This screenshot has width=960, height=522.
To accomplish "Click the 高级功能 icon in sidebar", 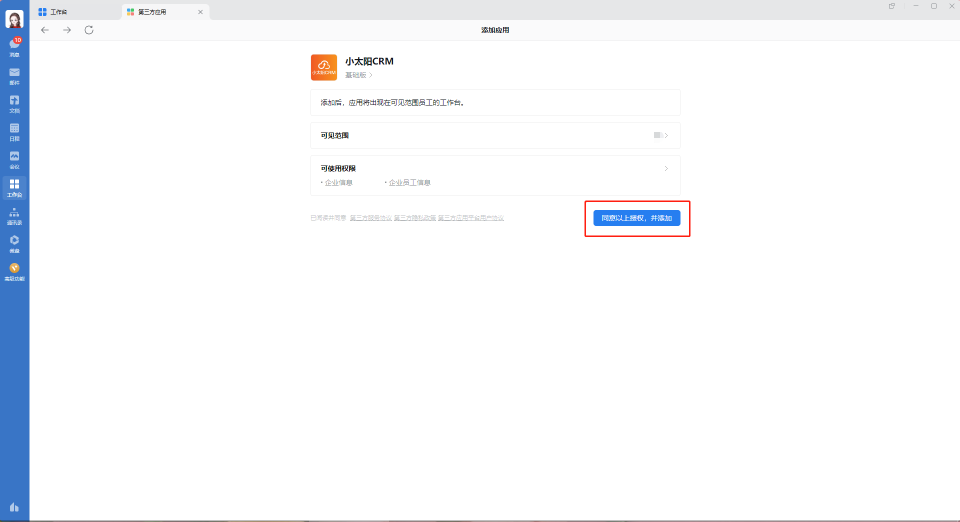I will 14,270.
